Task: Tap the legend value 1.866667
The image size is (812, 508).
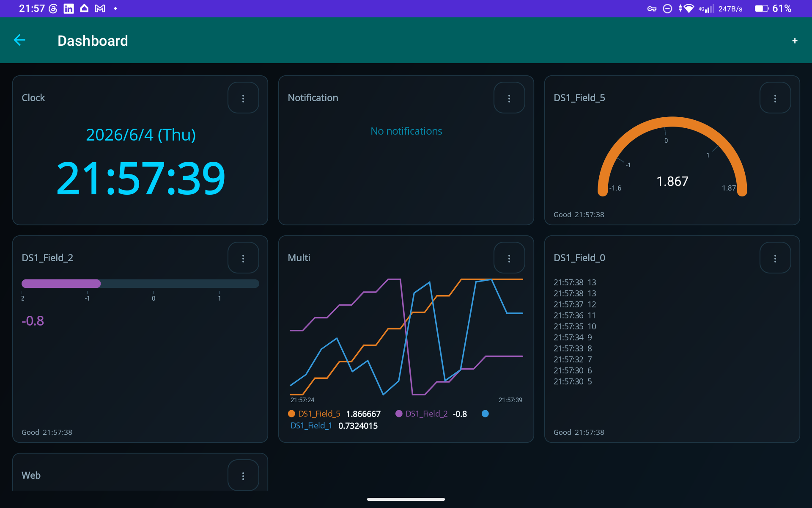Action: coord(363,414)
